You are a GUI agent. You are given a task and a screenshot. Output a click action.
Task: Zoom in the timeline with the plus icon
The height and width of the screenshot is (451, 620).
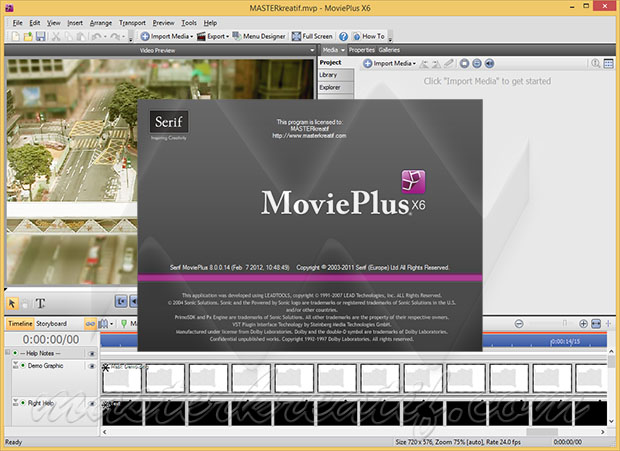[x=583, y=324]
